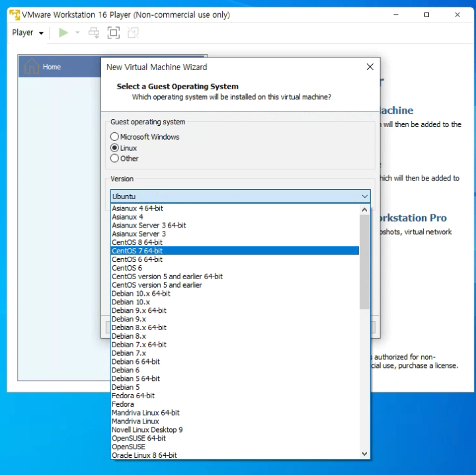Close the New Virtual Machine Wizard dialog

click(x=370, y=67)
